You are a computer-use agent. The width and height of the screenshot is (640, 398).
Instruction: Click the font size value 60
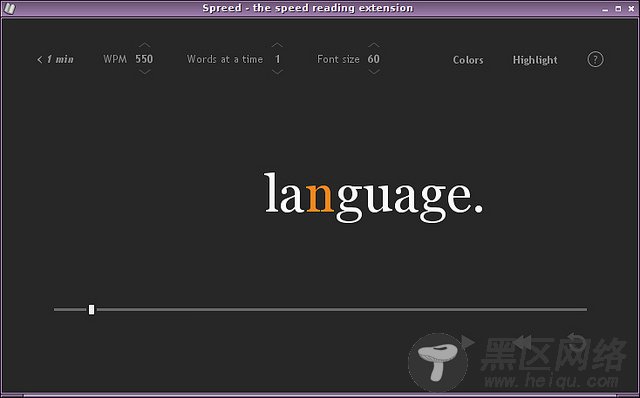[373, 59]
